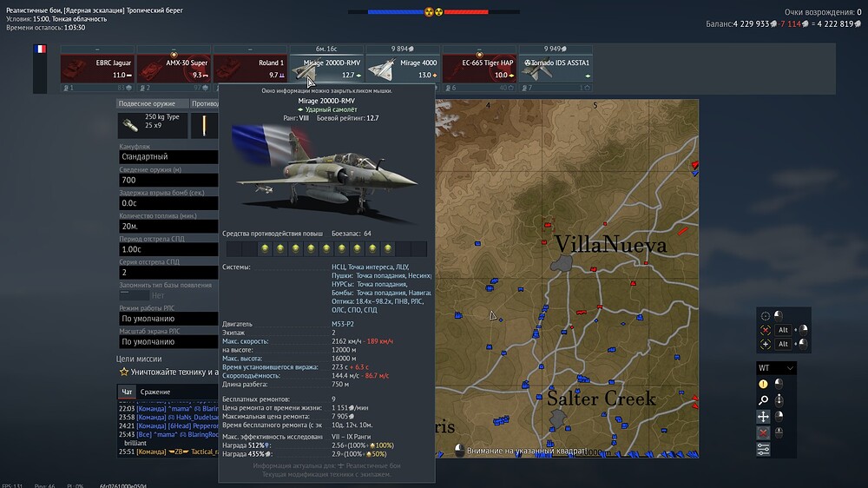Click the 25:51 chat message with ZB tag
Viewport: 868px width, 488px height.
(x=168, y=452)
